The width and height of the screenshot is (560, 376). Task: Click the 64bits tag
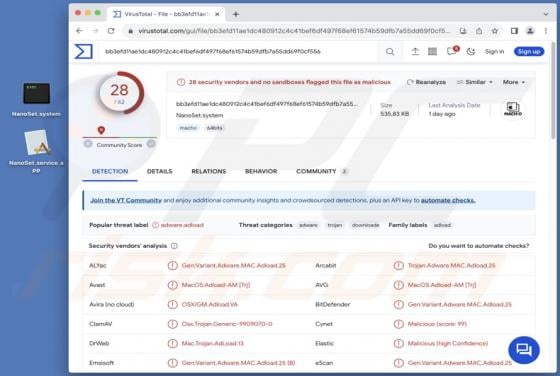pyautogui.click(x=214, y=128)
